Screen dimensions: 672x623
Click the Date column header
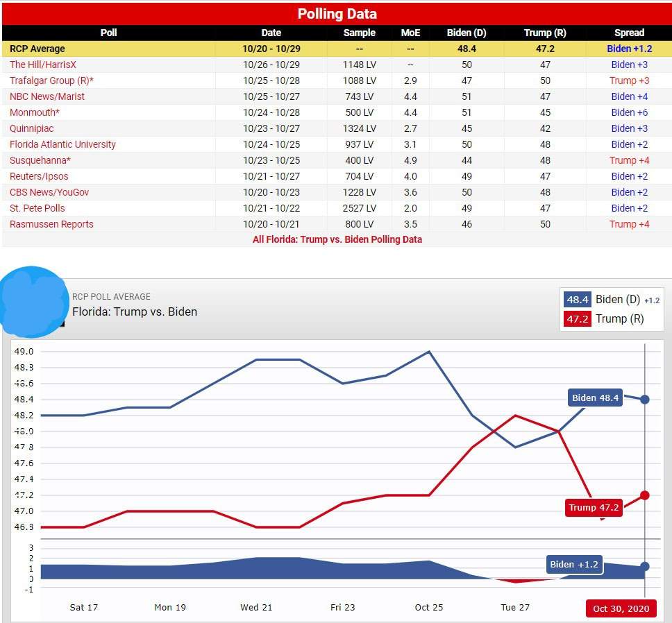coord(271,33)
